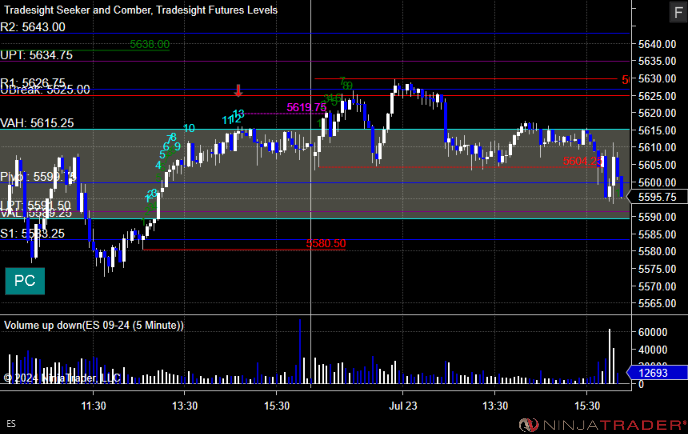
Task: Click the 'UPT: 5634.75' level label
Action: tap(36, 55)
